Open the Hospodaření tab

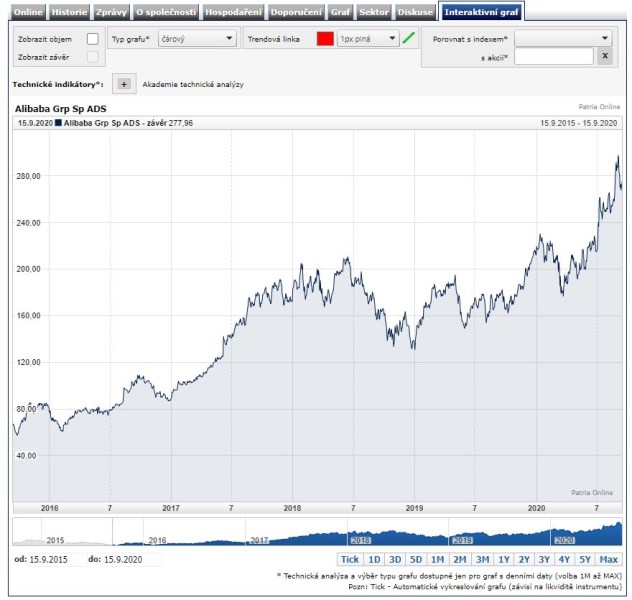click(x=234, y=12)
